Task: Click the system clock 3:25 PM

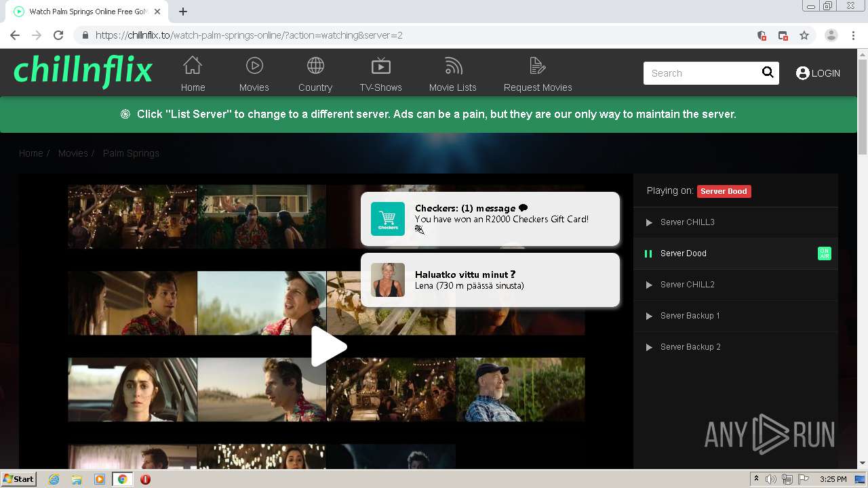Action: [833, 479]
